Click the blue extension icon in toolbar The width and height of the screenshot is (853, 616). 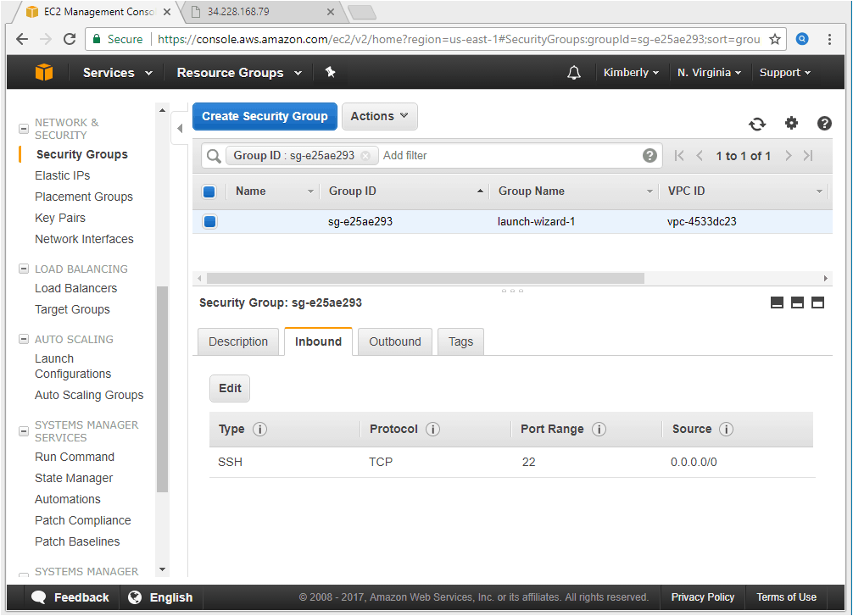(802, 39)
